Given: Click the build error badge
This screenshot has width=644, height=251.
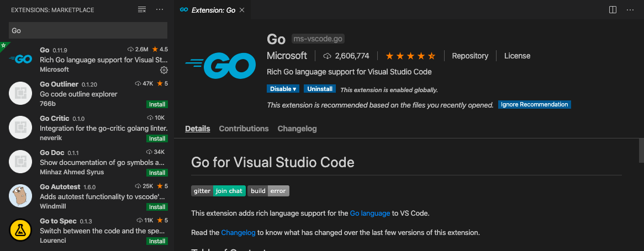Looking at the screenshot, I should [x=268, y=191].
